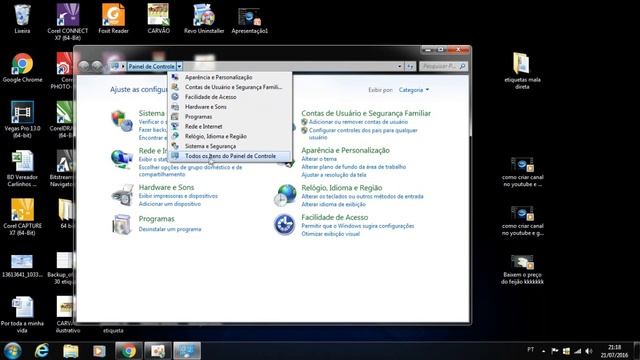Open the media player taskbar icon

pyautogui.click(x=99, y=351)
